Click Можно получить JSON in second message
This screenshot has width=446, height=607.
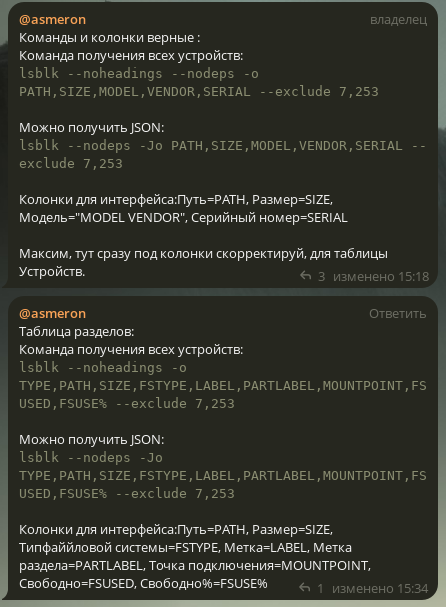pyautogui.click(x=92, y=440)
